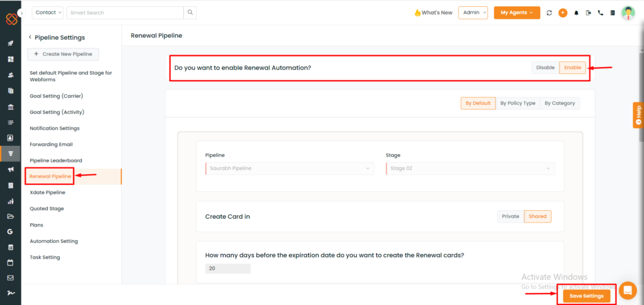Open the rocket icon in left sidebar
Viewport: 644px width, 305px height.
point(11,43)
